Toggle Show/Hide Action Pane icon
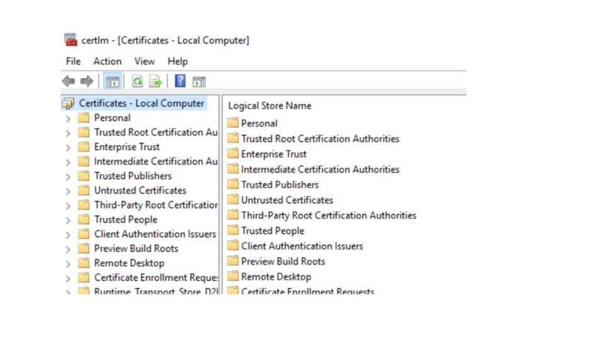 (199, 81)
